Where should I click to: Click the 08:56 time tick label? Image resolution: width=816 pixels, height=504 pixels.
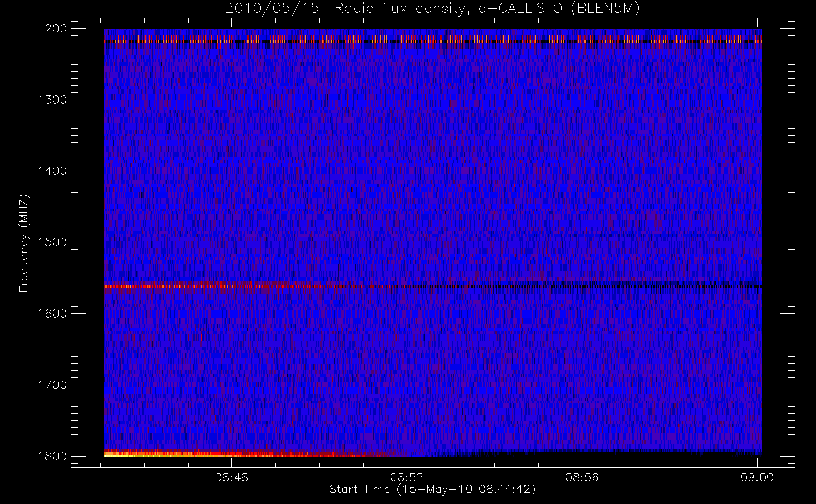click(x=582, y=477)
